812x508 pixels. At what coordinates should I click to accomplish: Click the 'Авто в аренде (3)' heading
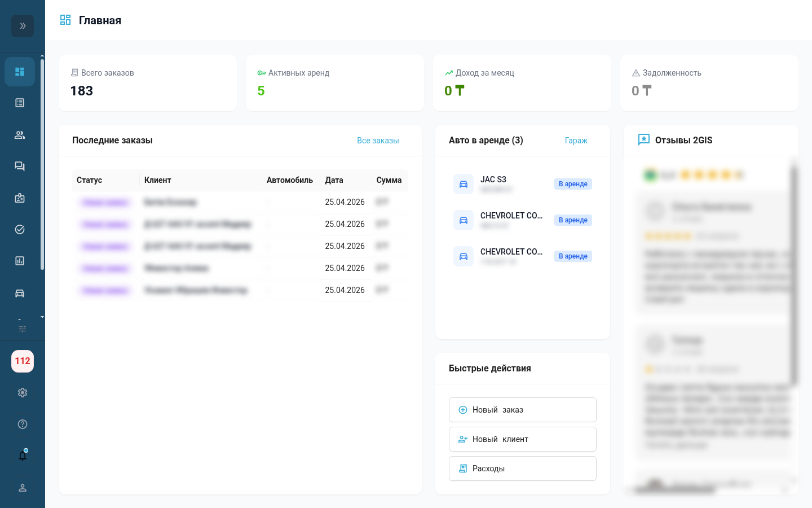pyautogui.click(x=486, y=140)
